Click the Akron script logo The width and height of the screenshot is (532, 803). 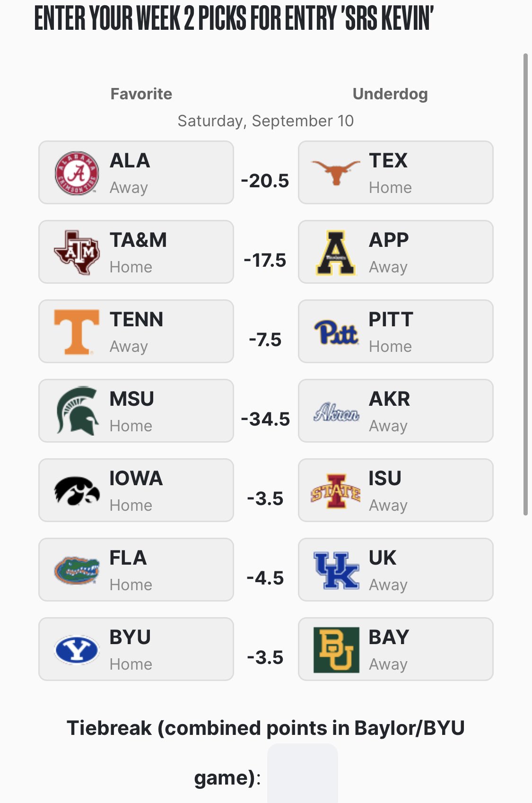[x=336, y=412]
